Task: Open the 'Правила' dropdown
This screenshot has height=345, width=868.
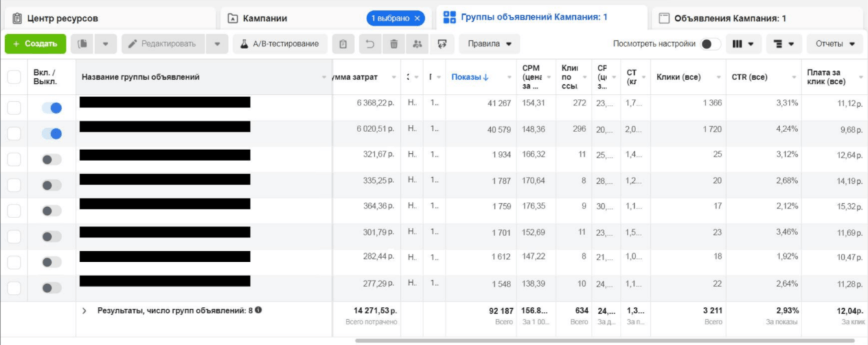Action: (490, 44)
